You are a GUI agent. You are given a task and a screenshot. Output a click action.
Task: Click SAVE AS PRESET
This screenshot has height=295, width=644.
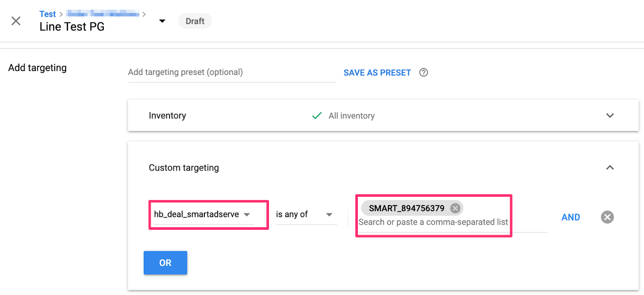[377, 73]
